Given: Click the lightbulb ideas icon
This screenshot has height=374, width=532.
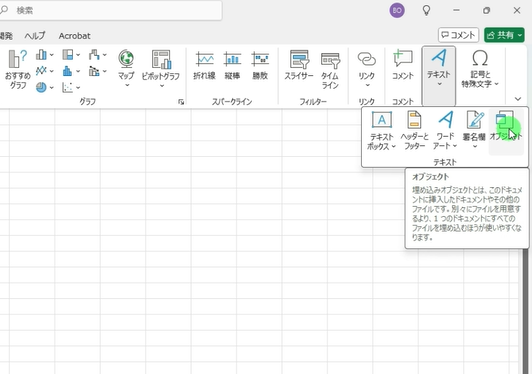Looking at the screenshot, I should (426, 10).
